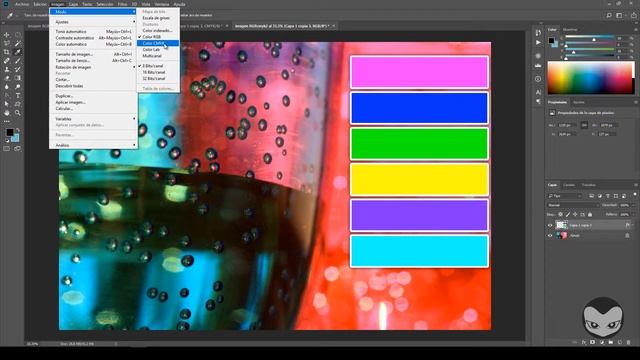This screenshot has width=640, height=360.
Task: Open the Tipo layer filter dropdown
Action: pyautogui.click(x=565, y=196)
